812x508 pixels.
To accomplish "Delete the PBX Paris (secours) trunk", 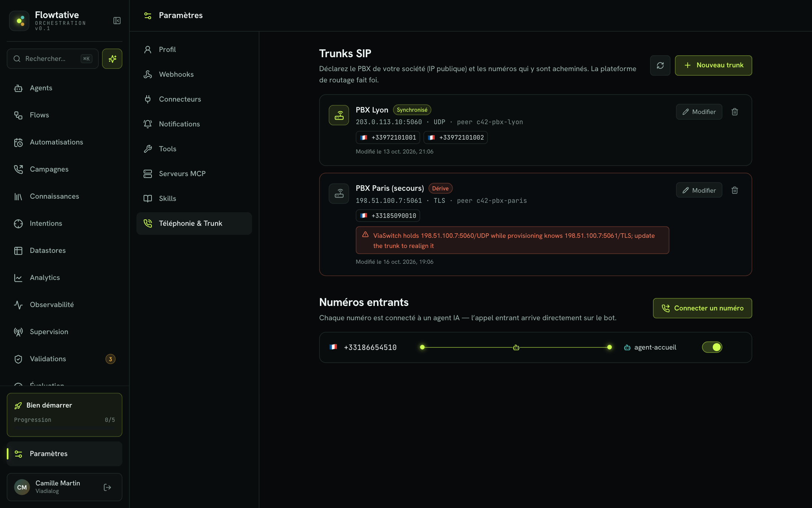I will tap(735, 190).
